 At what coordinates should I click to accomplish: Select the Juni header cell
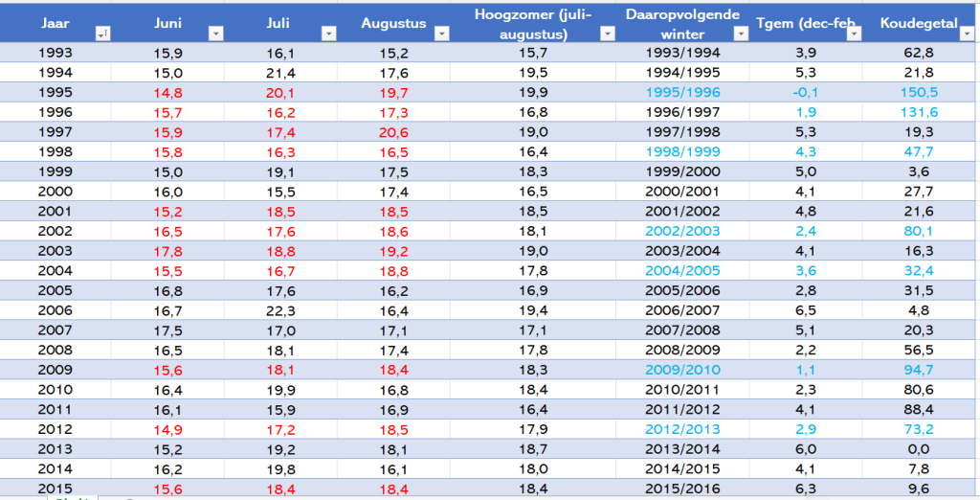point(168,24)
